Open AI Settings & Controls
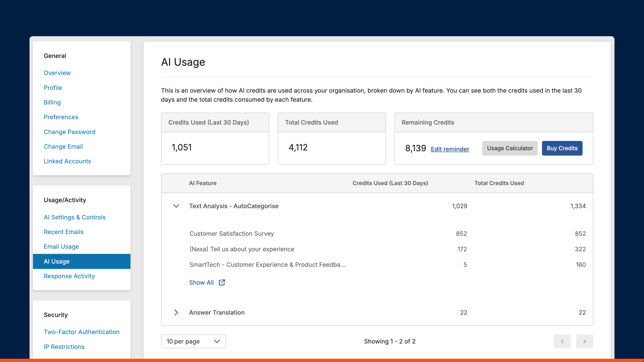The width and height of the screenshot is (644, 362). point(74,217)
